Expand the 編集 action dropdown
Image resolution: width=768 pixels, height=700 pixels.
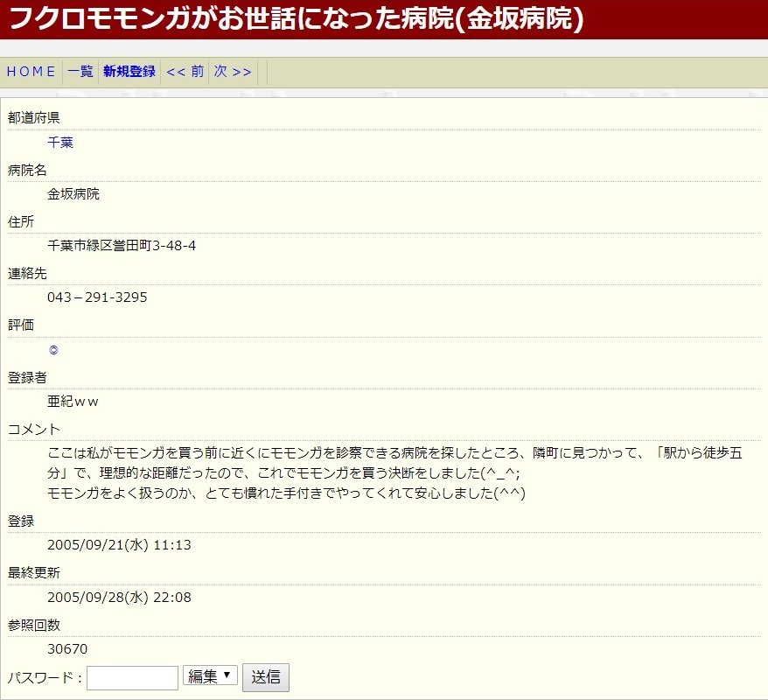[x=210, y=675]
